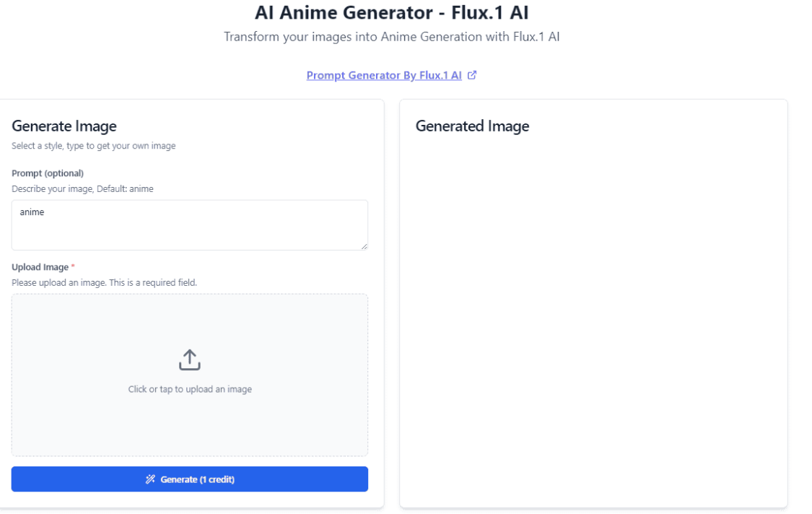Click the magic wand icon on Generate button
Screen dimensions: 812x514
(150, 479)
